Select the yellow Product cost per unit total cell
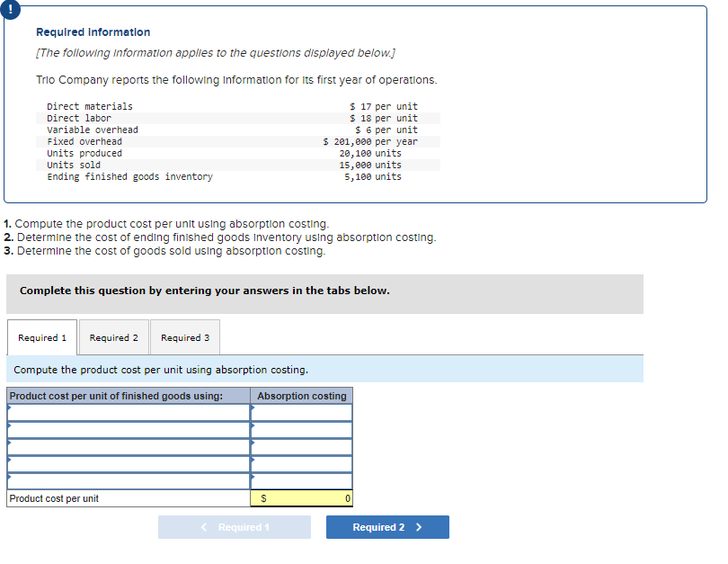 301,497
